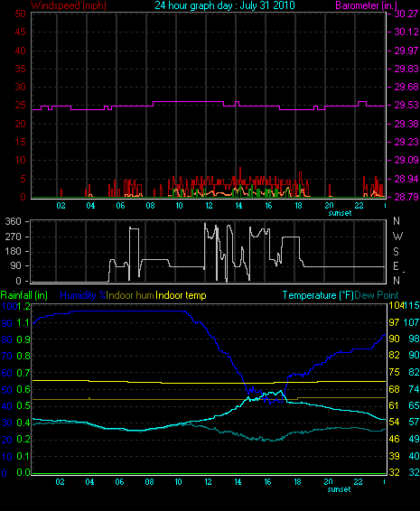Select the Indoor temp legend label
420x511 pixels.
(181, 295)
